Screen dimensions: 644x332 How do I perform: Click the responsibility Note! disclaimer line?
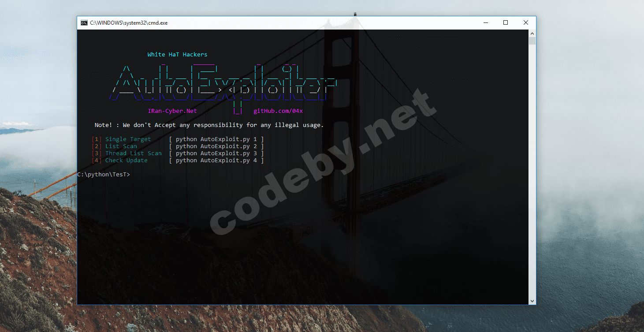[x=209, y=125]
